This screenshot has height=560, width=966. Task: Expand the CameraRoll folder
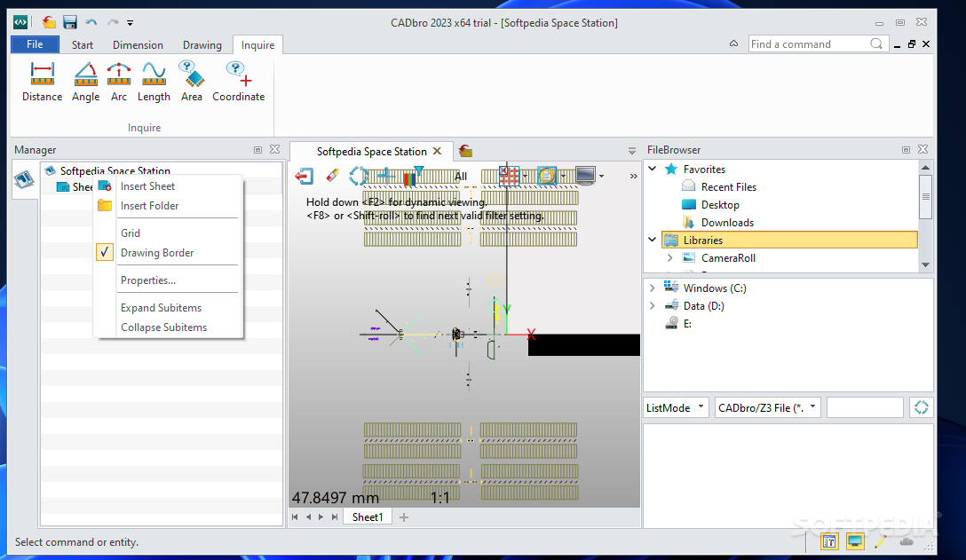[x=670, y=258]
